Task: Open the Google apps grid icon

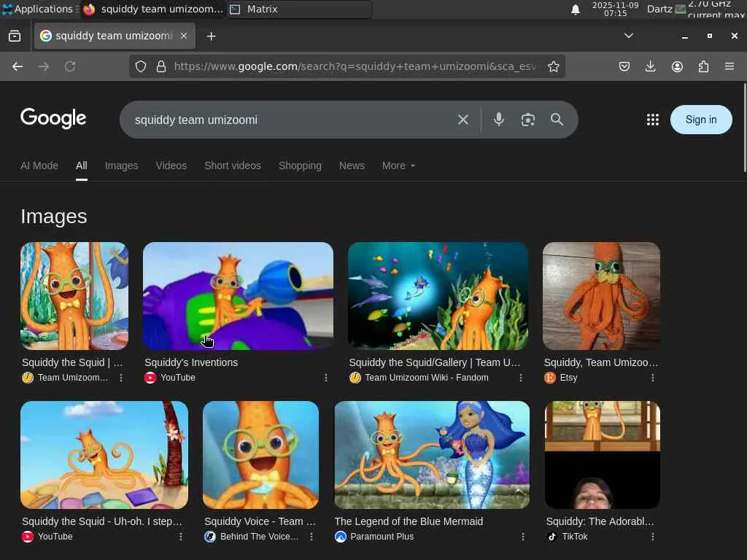Action: (653, 120)
